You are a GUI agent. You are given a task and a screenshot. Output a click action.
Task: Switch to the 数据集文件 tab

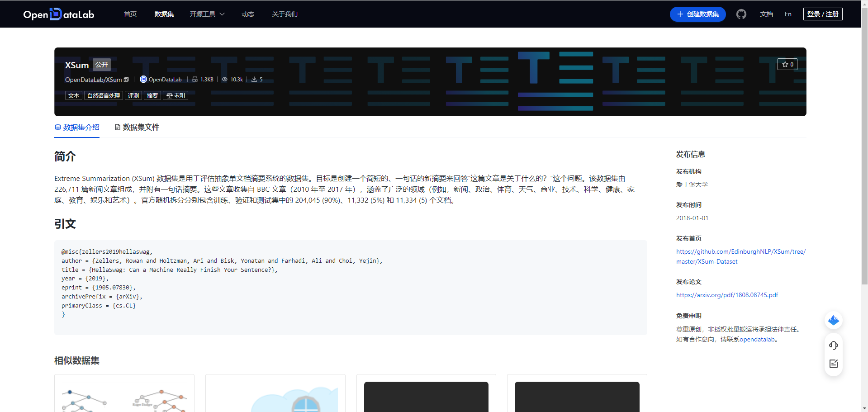tap(137, 128)
